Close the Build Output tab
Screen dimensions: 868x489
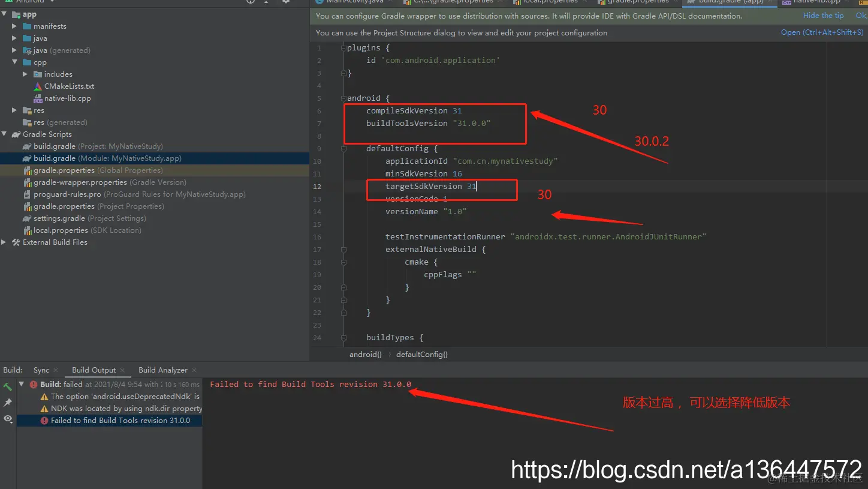tap(122, 370)
